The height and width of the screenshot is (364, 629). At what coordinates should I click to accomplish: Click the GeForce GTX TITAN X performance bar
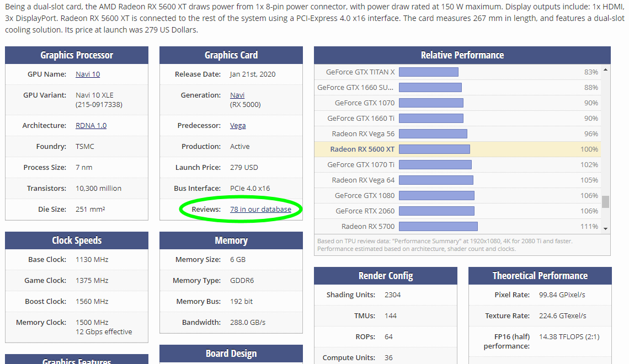click(x=429, y=72)
